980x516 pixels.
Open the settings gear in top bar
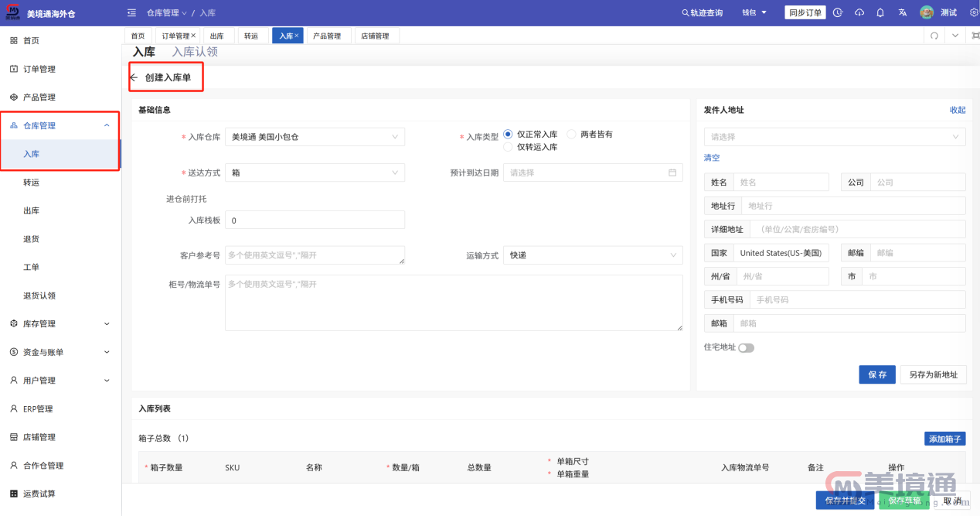pyautogui.click(x=974, y=13)
